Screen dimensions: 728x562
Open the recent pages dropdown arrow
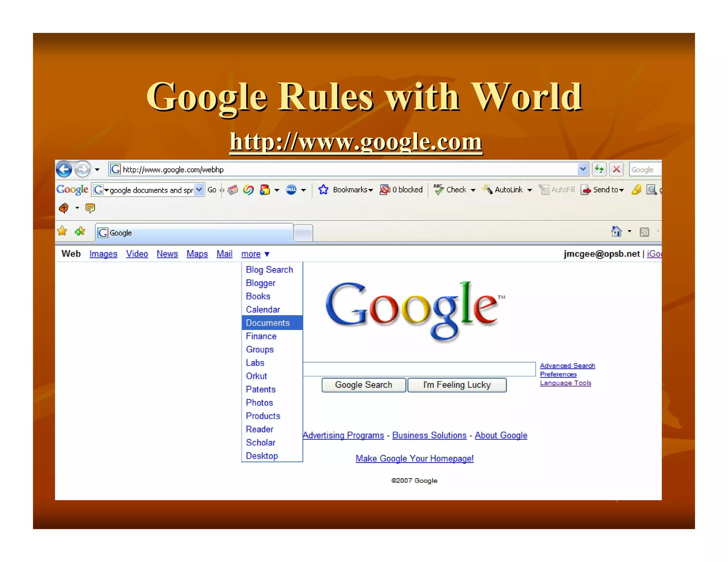pyautogui.click(x=97, y=170)
